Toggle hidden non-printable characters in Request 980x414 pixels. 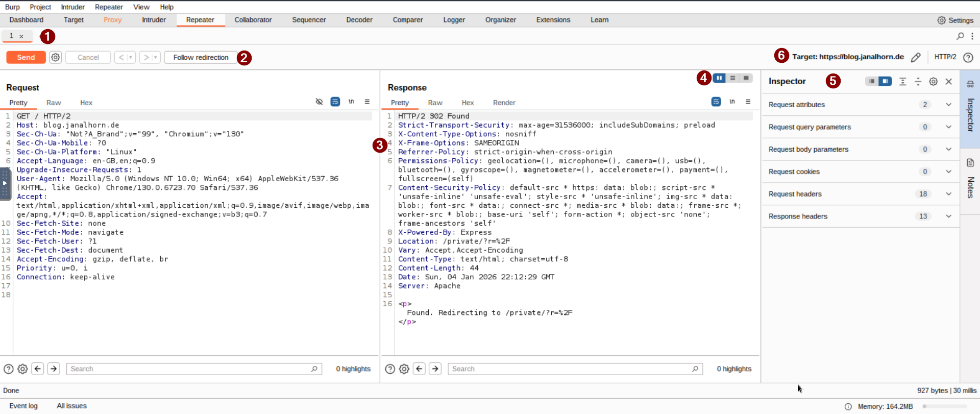click(351, 102)
